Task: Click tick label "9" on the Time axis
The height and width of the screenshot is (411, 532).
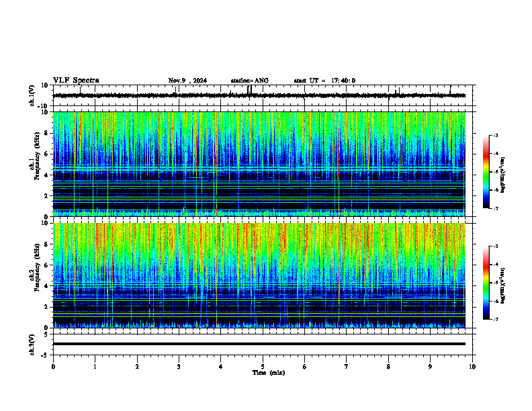Action: tap(430, 367)
